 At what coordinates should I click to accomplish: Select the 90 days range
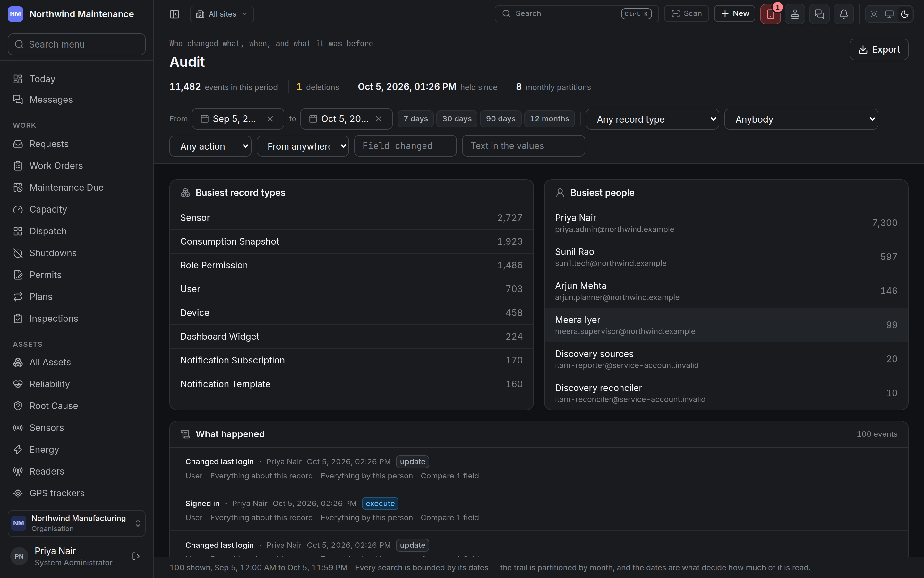501,119
